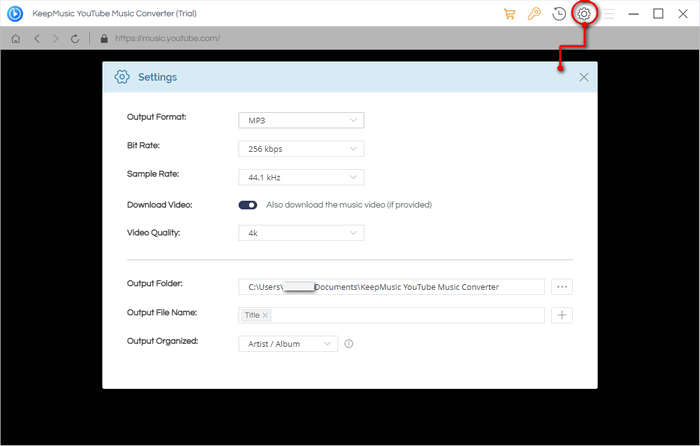The height and width of the screenshot is (446, 700).
Task: Navigate back with the left arrow
Action: coord(37,38)
